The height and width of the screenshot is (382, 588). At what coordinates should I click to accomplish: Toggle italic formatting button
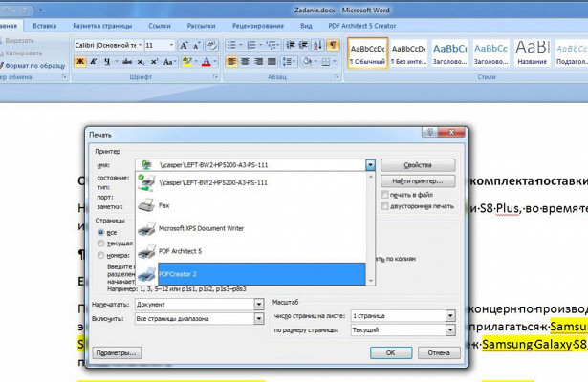pos(94,61)
